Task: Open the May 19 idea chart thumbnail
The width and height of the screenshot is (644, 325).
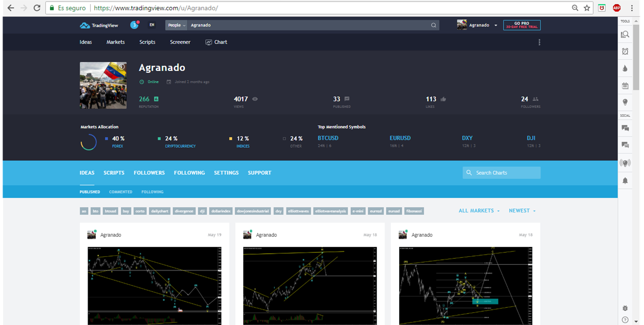Action: point(154,285)
